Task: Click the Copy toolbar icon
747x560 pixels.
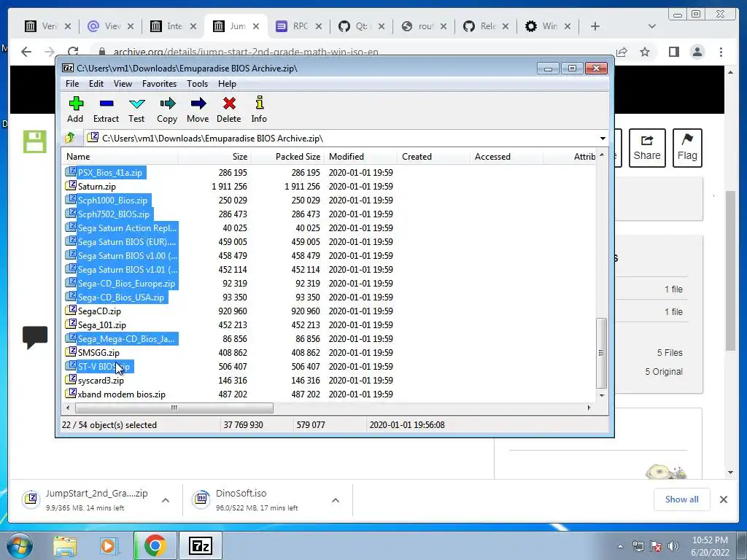Action: [167, 109]
